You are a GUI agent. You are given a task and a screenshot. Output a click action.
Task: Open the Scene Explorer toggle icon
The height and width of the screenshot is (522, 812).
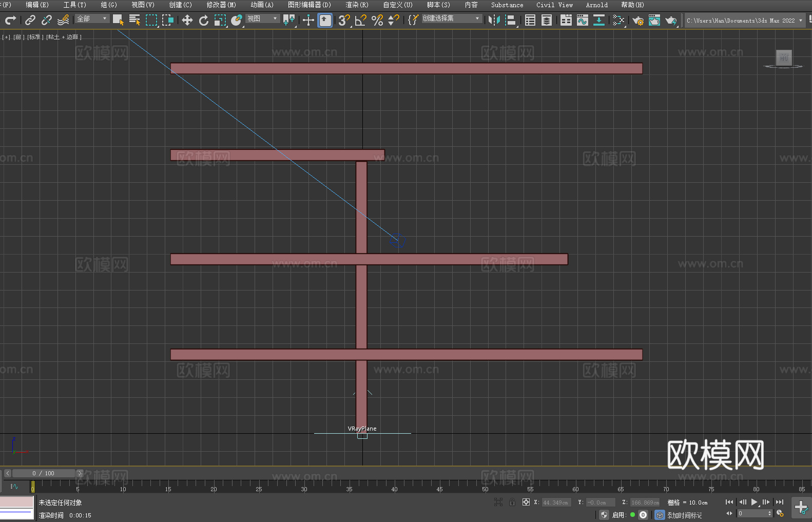(x=530, y=20)
